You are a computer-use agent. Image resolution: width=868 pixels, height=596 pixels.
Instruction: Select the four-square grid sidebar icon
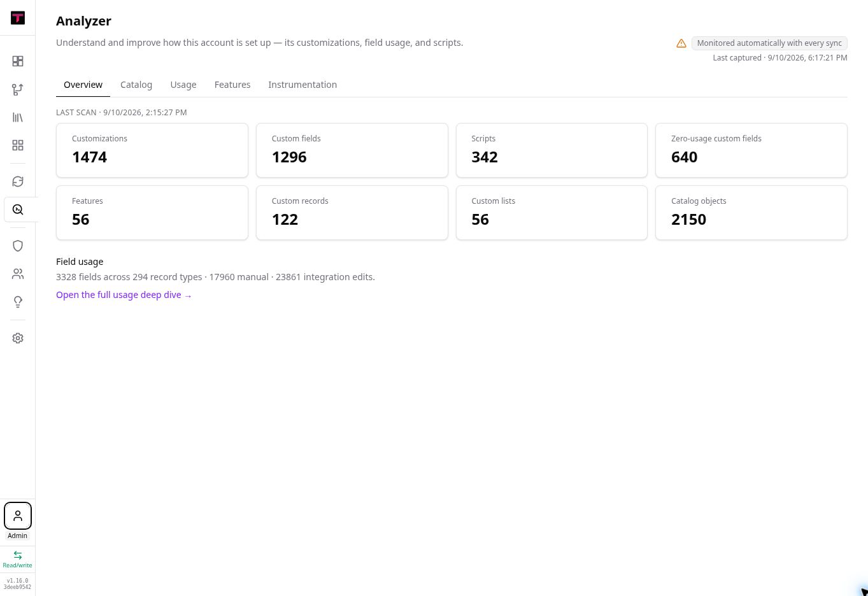[x=18, y=145]
